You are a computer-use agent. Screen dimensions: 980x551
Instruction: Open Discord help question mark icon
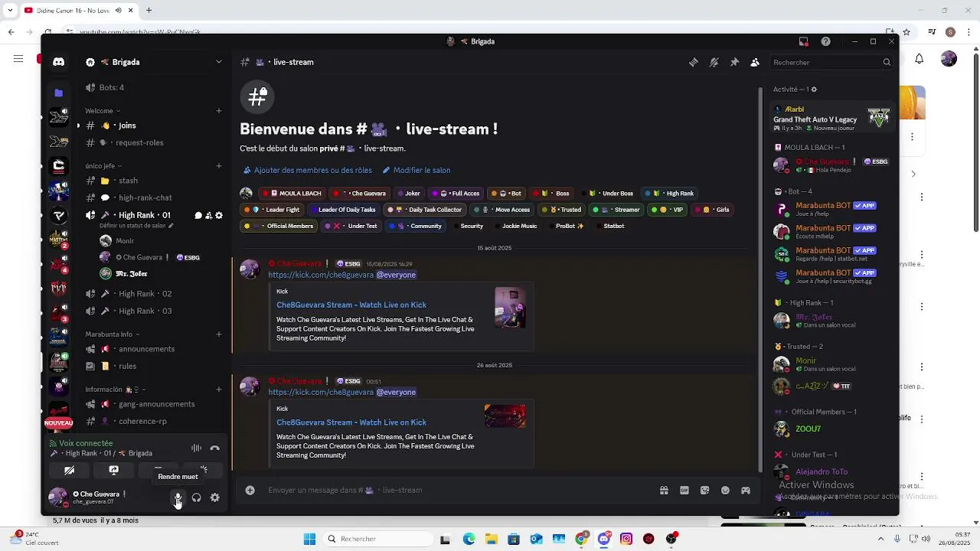tap(825, 41)
